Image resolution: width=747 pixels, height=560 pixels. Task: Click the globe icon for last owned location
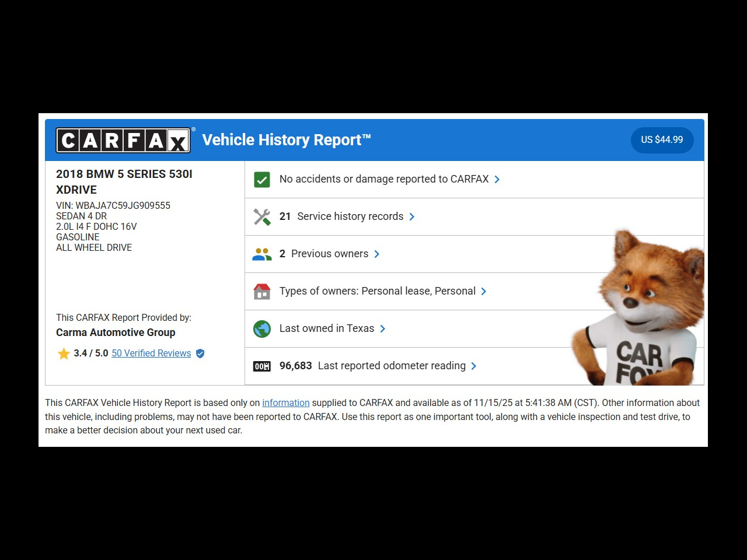coord(262,328)
